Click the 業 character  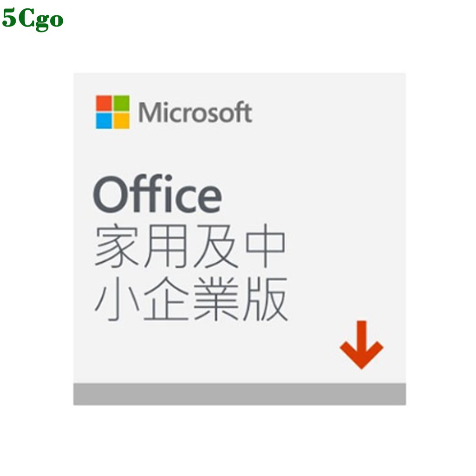(216, 299)
